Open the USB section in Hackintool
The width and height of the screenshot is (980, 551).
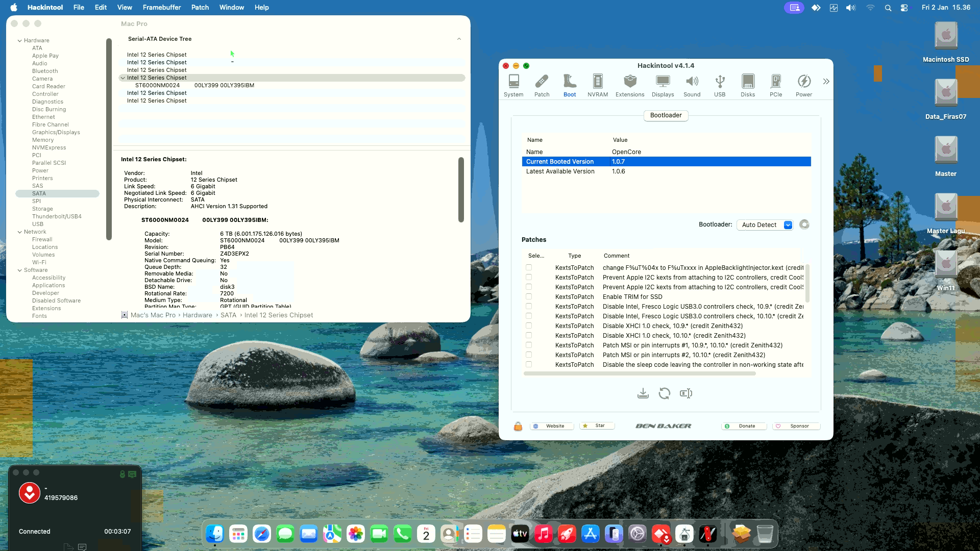click(x=720, y=85)
